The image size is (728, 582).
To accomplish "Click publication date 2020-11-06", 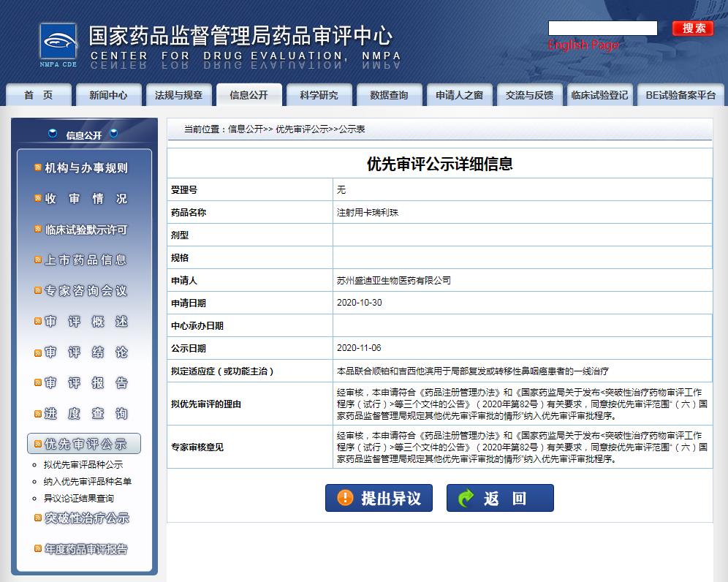I will click(359, 347).
